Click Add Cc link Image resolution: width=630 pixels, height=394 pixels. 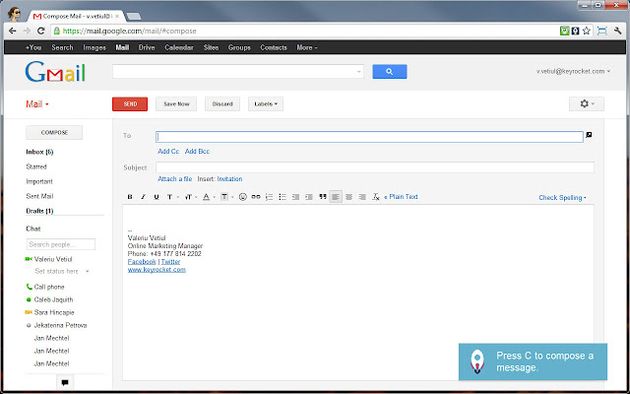(x=168, y=151)
